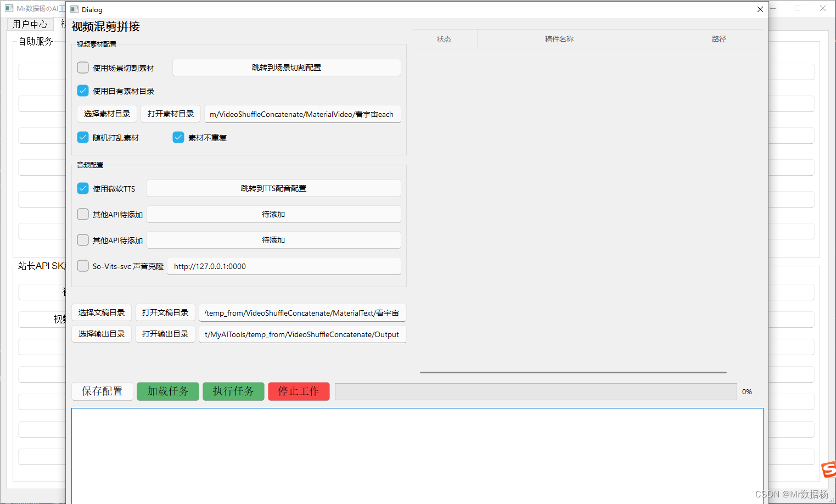Click 0% progress label
Viewport: 836px width, 504px height.
(747, 391)
